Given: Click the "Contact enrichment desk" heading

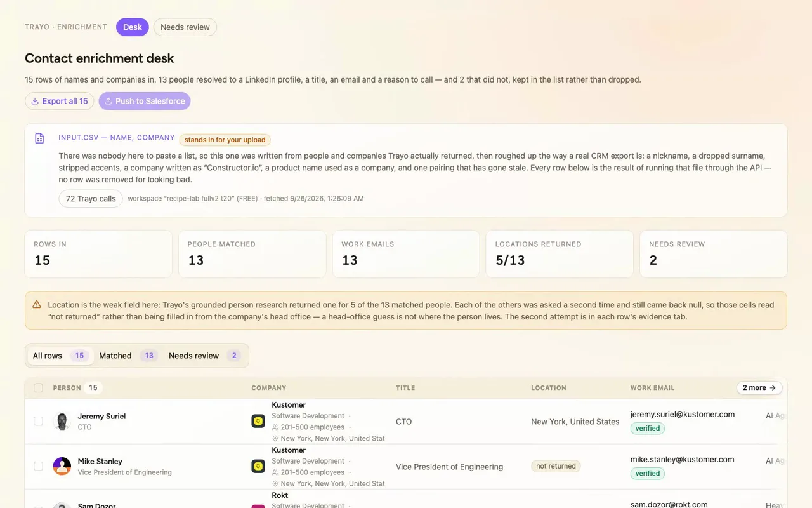Looking at the screenshot, I should click(100, 58).
